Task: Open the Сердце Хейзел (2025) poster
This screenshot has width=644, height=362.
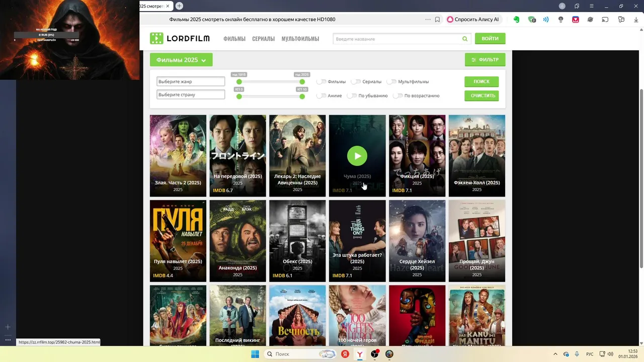Action: [417, 241]
